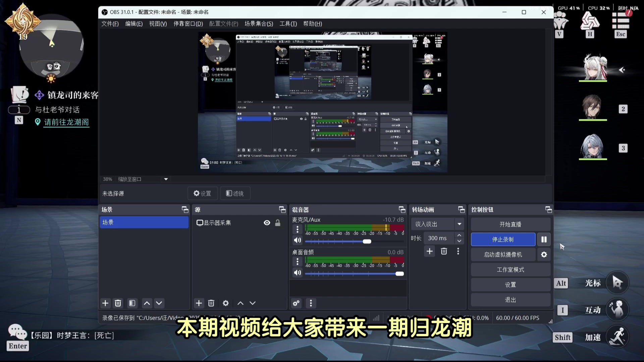Pop out the 混音器 dock panel
This screenshot has width=644, height=362.
[402, 210]
